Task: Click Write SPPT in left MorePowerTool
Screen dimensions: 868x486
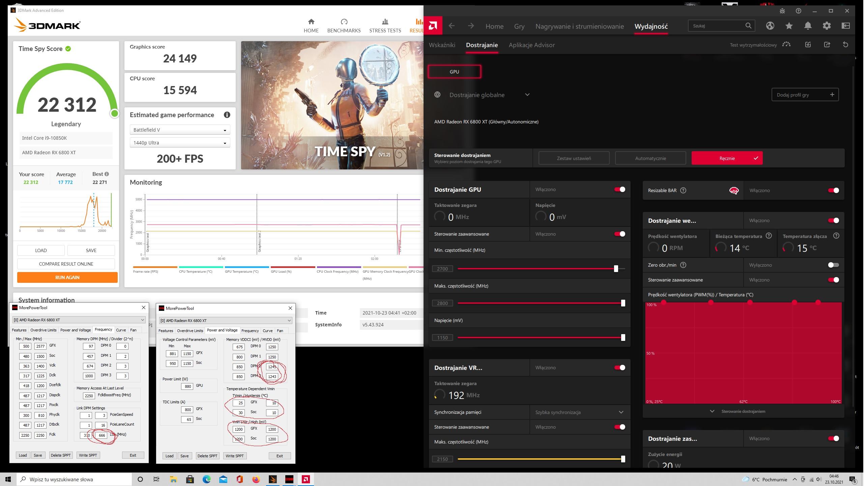Action: coord(88,455)
